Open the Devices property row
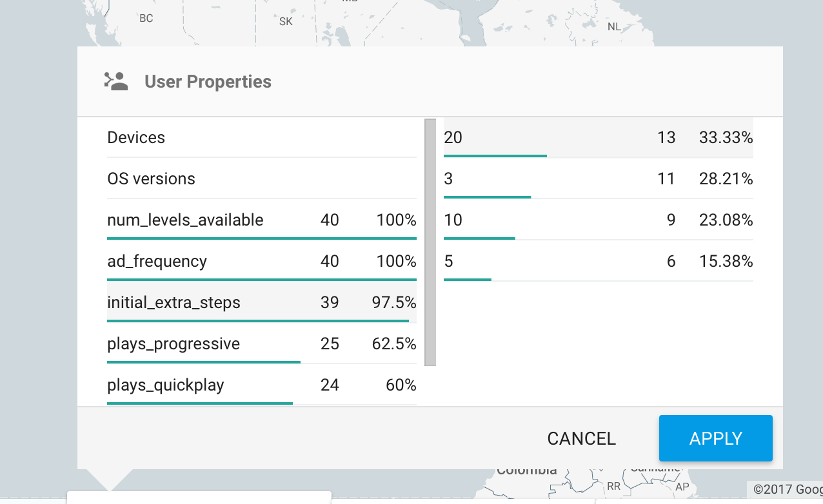This screenshot has width=823, height=504. [x=136, y=137]
